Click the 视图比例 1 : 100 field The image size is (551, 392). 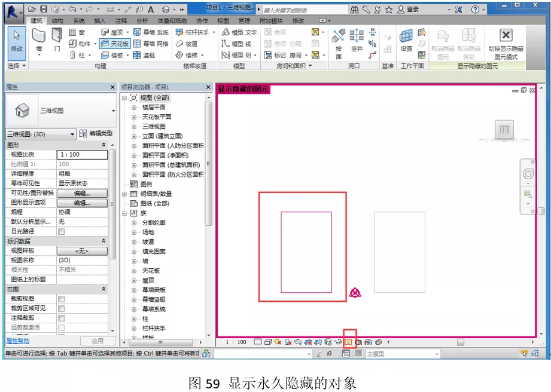pos(82,155)
